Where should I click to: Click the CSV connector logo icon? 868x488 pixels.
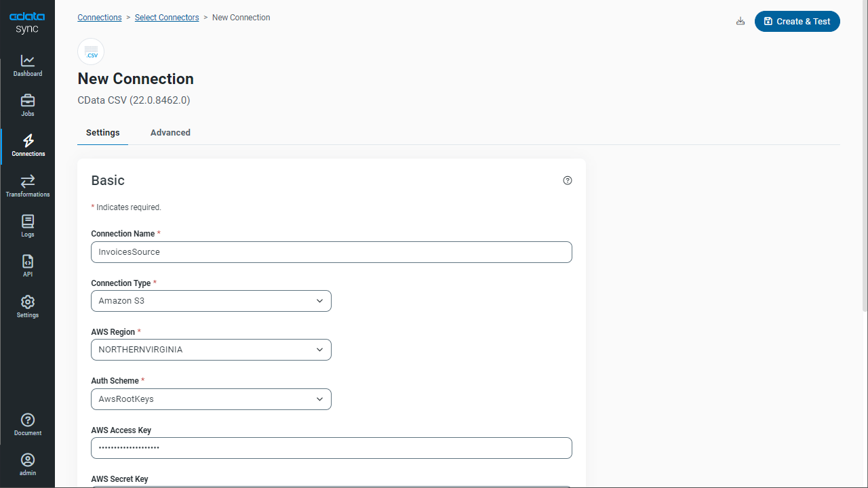pos(91,52)
